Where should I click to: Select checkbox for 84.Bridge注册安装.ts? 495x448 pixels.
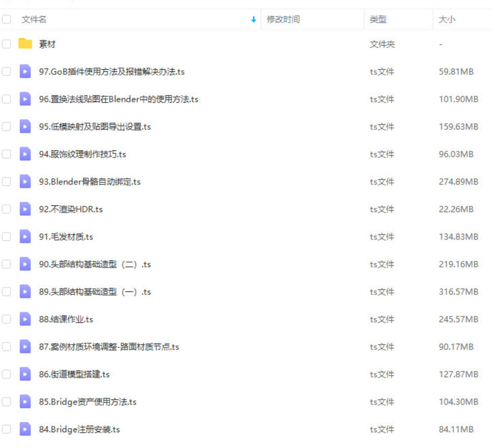[6, 429]
